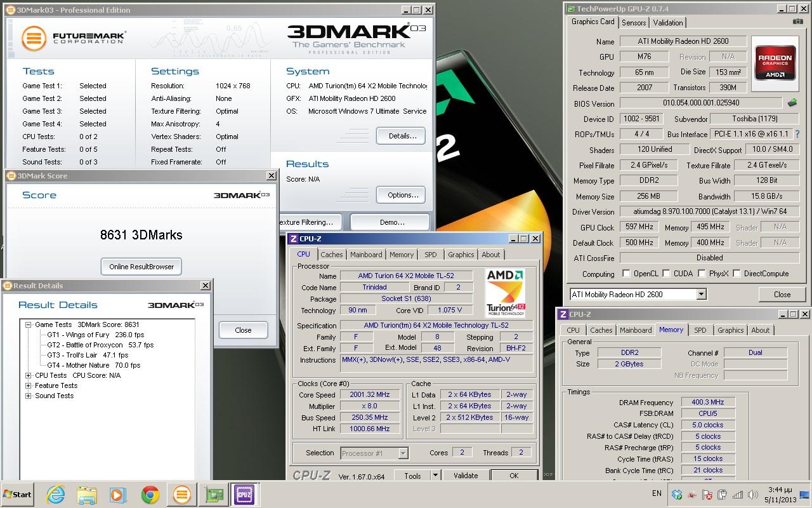
Task: Open Internet Explorer from the taskbar
Action: [56, 495]
